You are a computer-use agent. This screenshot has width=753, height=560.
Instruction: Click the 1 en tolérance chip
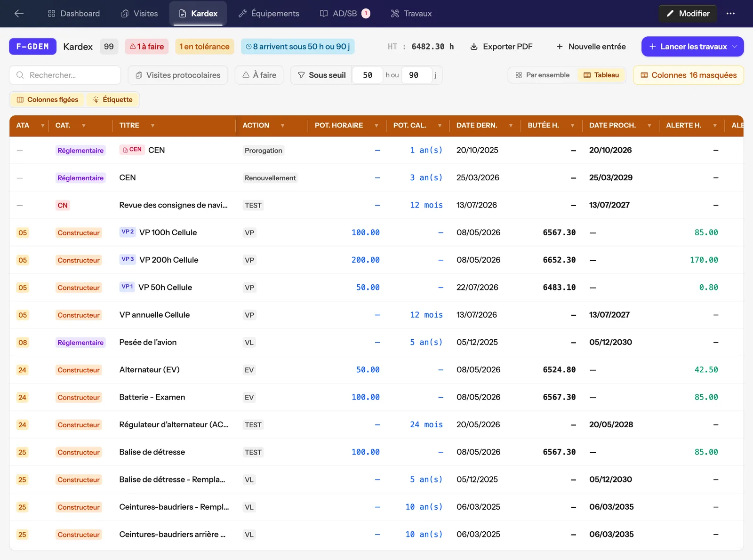click(204, 47)
